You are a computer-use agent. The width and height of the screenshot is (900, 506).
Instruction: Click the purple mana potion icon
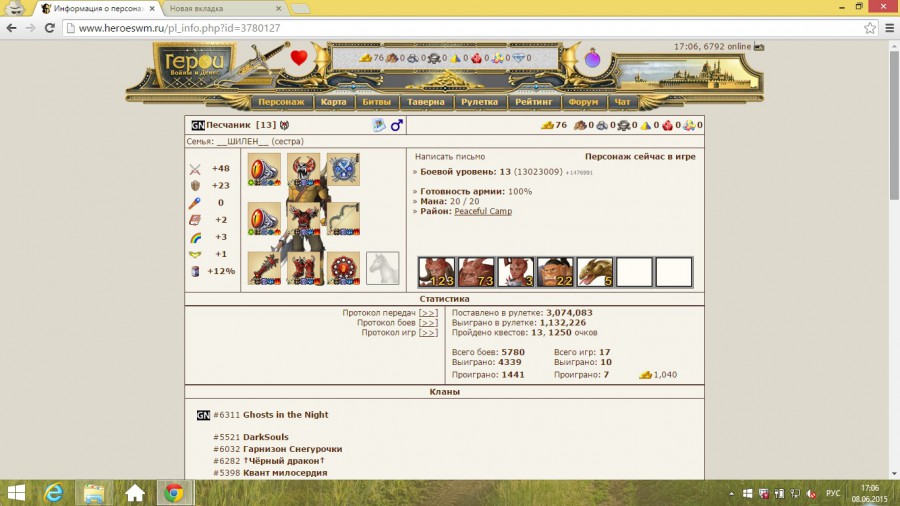[x=592, y=58]
